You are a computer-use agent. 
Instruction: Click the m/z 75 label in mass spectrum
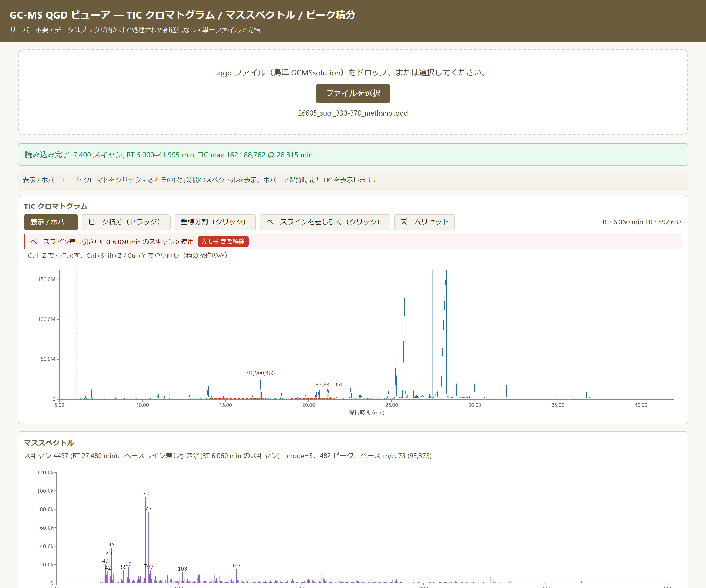[148, 509]
